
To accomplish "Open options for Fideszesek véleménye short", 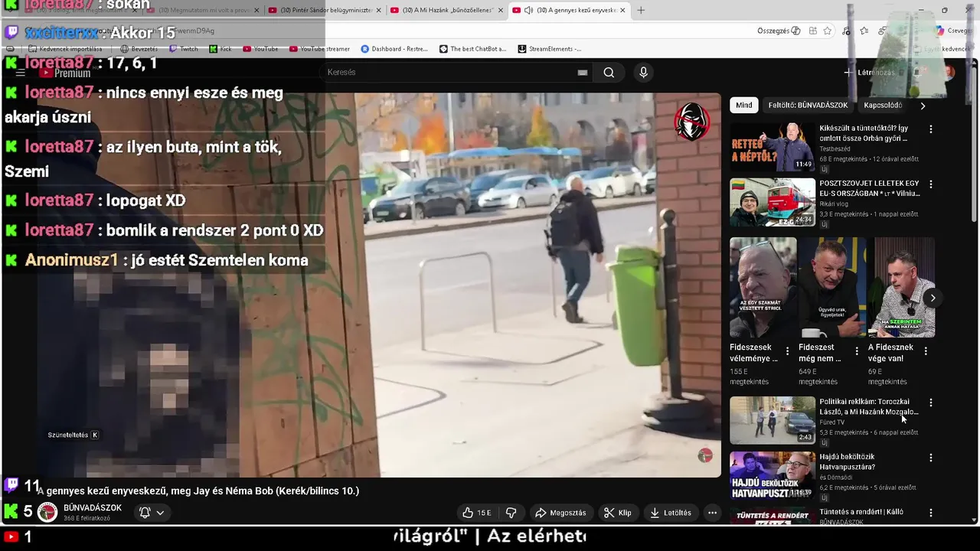I will pyautogui.click(x=788, y=351).
